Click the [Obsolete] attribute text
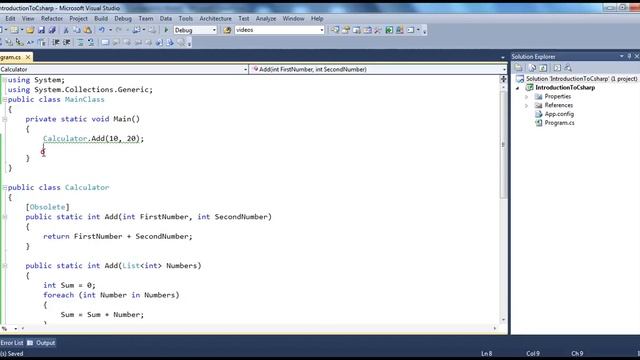This screenshot has width=640, height=360. pos(47,207)
